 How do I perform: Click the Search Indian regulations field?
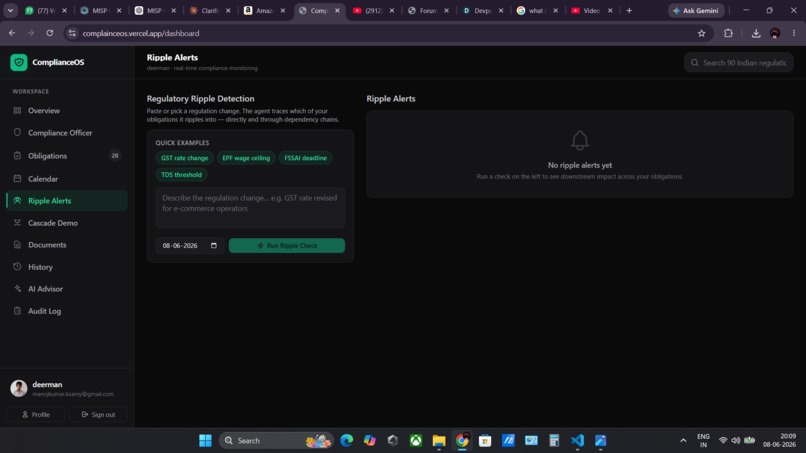click(739, 63)
